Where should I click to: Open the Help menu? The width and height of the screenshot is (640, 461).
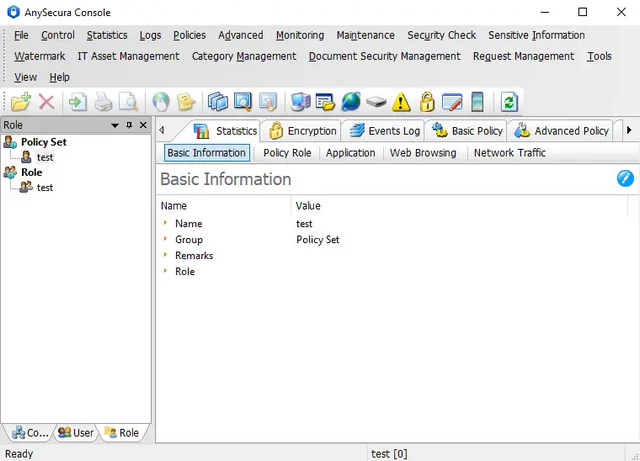click(x=60, y=77)
